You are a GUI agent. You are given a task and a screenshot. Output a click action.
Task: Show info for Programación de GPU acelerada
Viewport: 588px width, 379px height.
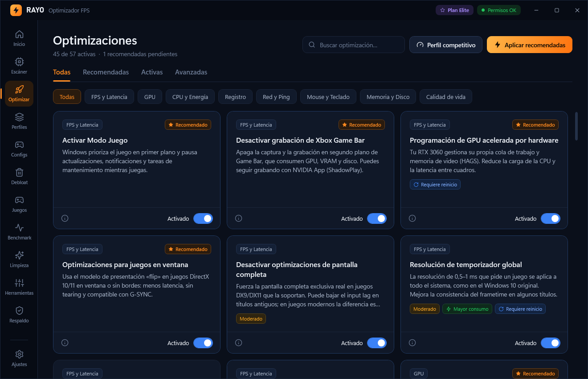(x=412, y=218)
